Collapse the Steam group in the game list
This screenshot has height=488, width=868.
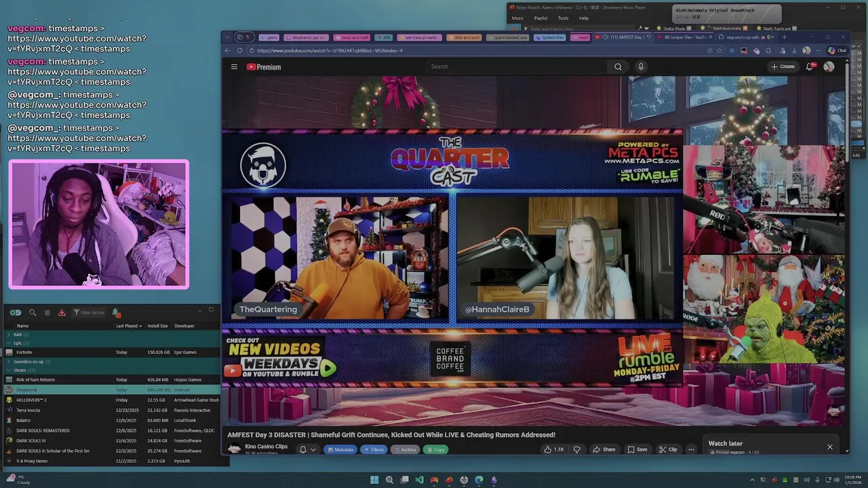(8, 370)
